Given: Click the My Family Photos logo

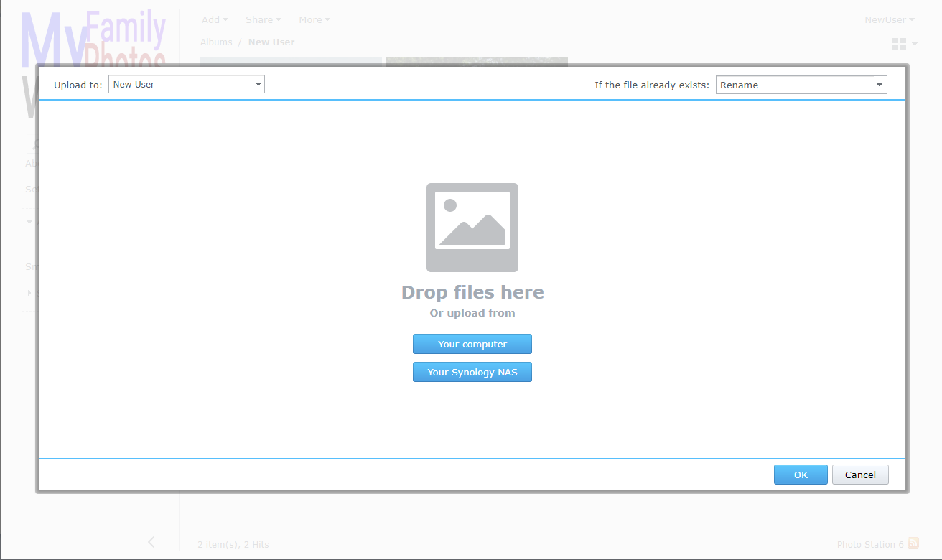Looking at the screenshot, I should [93, 38].
